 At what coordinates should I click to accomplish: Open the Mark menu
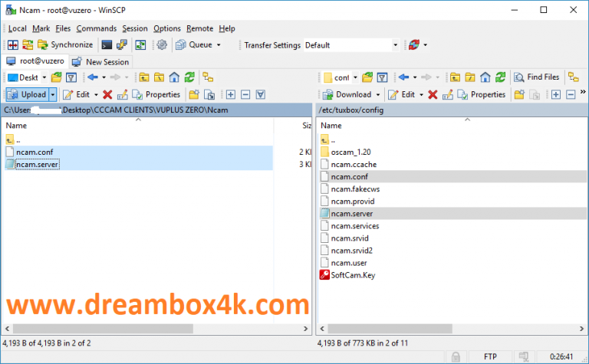point(41,28)
